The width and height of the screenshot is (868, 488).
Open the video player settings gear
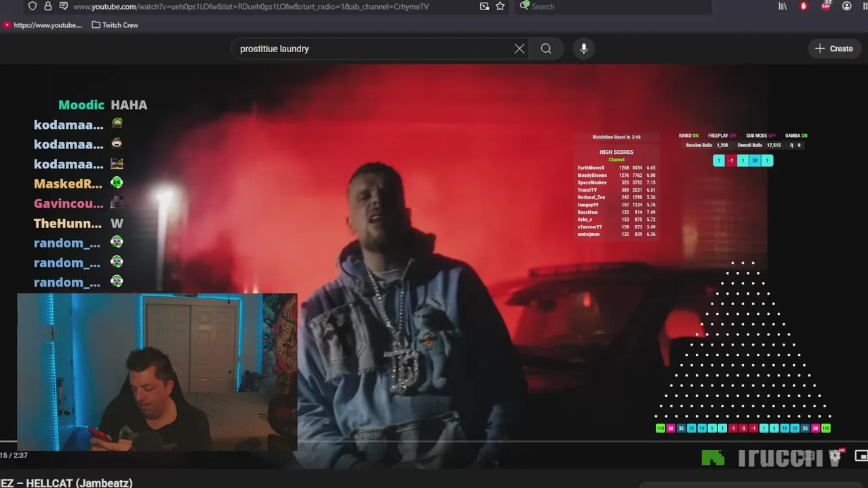click(835, 456)
